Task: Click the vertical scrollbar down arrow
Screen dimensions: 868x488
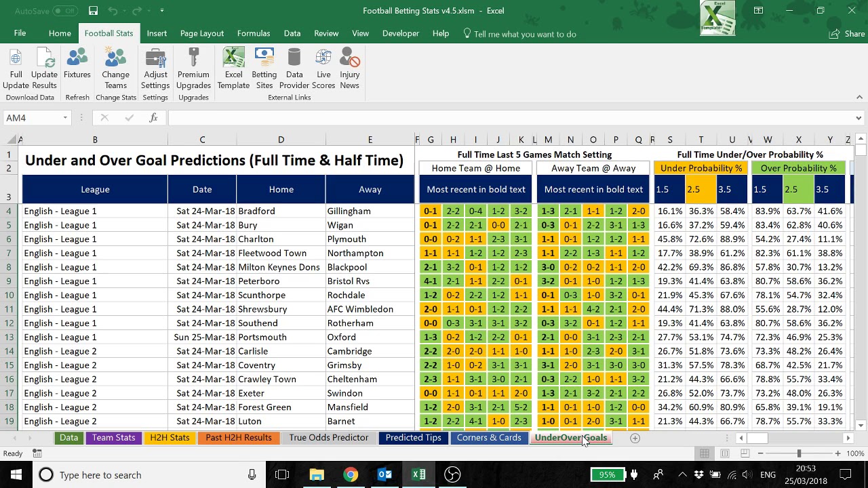Action: tap(861, 426)
